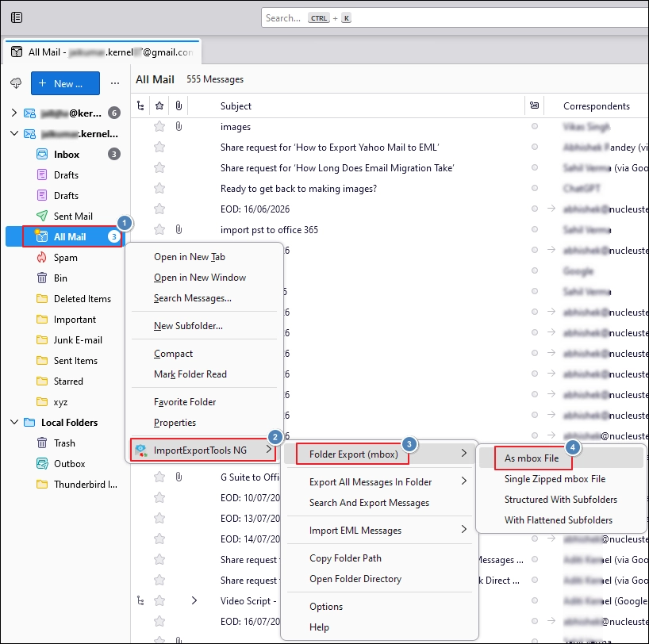Choose Open in New Tab

point(190,257)
